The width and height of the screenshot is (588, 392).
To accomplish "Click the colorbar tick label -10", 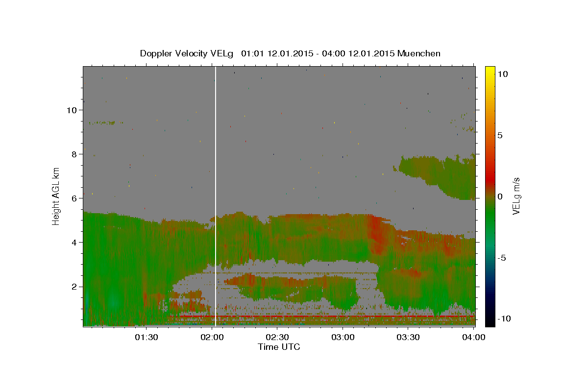I will (504, 319).
